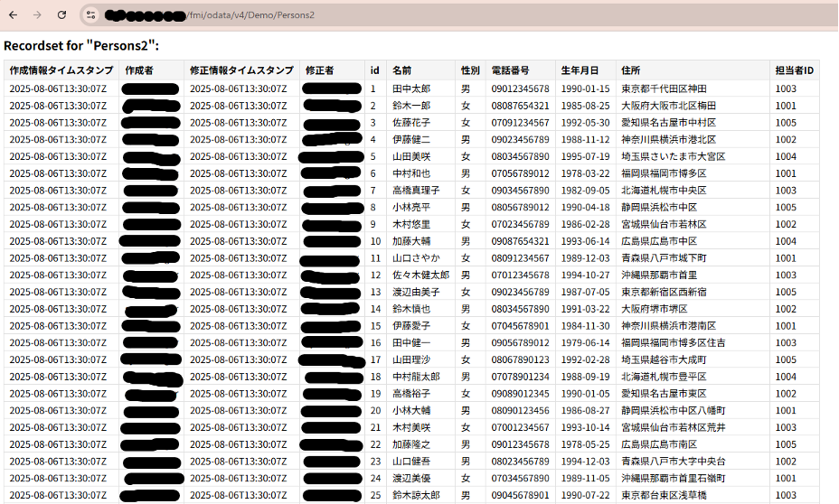
Task: Click the name cell 佐々木健太郎
Action: pyautogui.click(x=420, y=275)
